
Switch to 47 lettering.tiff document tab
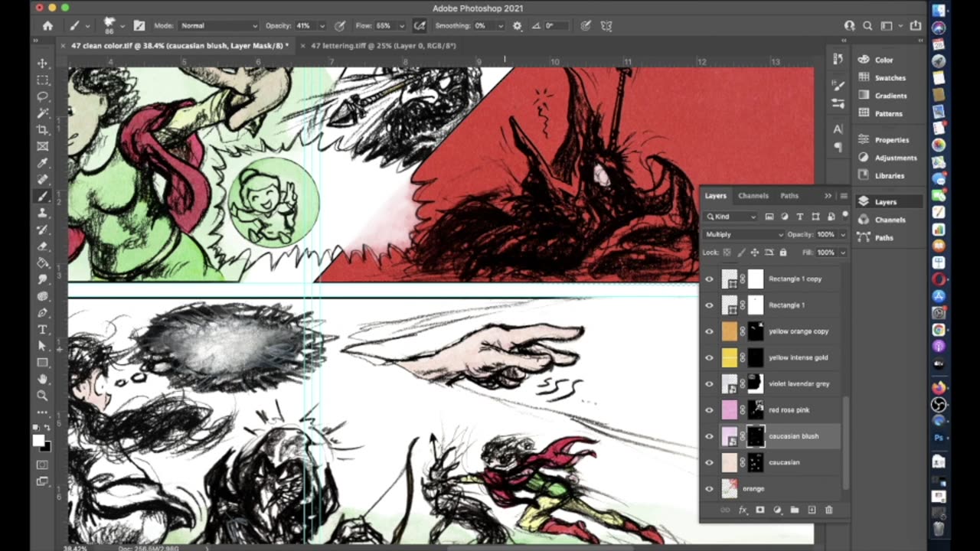(x=383, y=46)
